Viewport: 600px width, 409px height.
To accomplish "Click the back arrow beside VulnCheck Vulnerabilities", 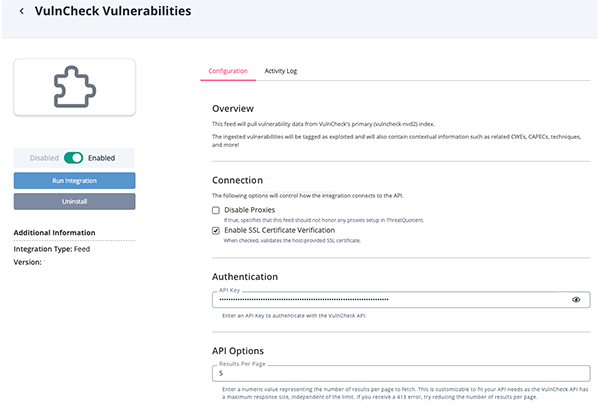I will click(22, 12).
